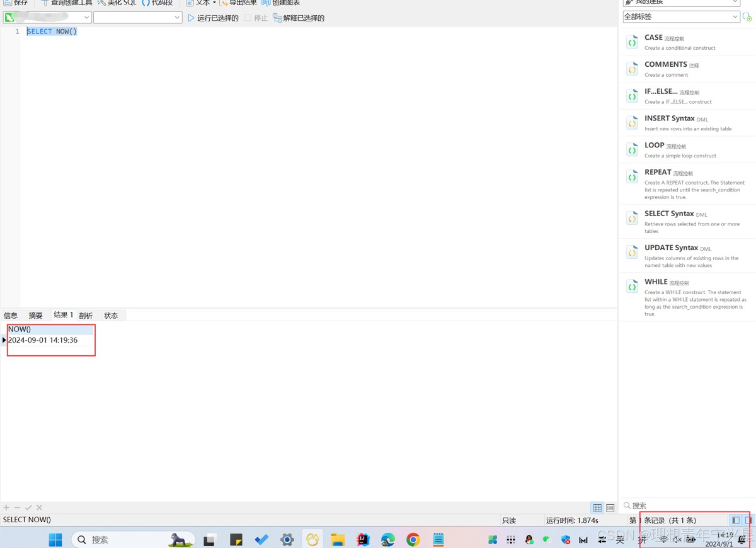756x548 pixels.
Task: Toggle the left sidebar pane
Action: [736, 520]
